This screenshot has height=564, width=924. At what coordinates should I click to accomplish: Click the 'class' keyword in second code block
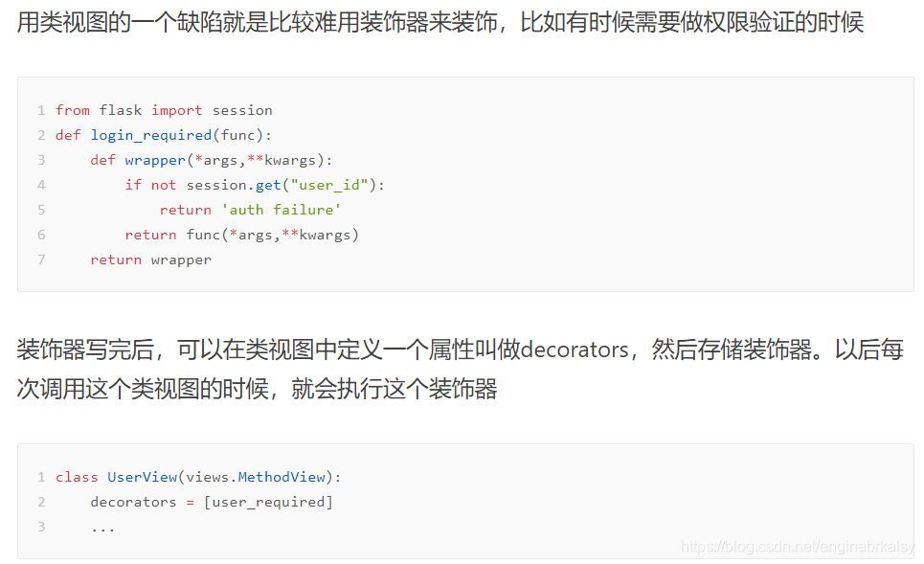(x=77, y=477)
